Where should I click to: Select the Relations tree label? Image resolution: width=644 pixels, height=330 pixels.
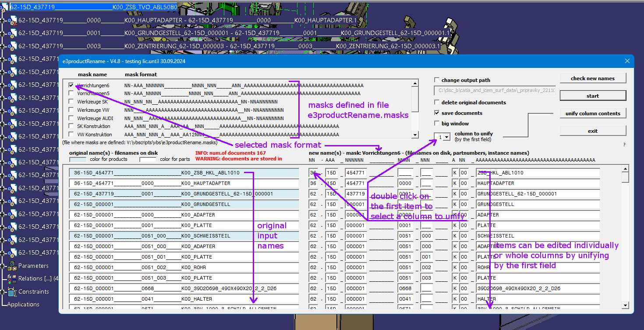coord(38,279)
